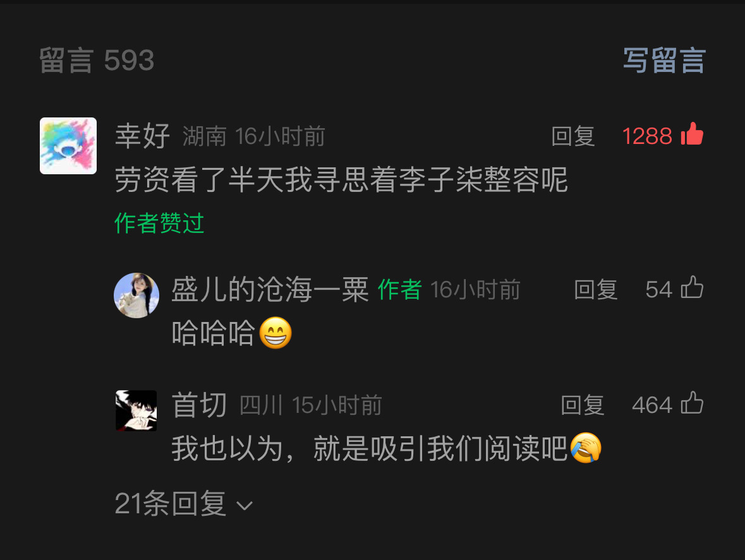Click the chevron next to 21条回复
The width and height of the screenshot is (745, 560).
coord(245,506)
